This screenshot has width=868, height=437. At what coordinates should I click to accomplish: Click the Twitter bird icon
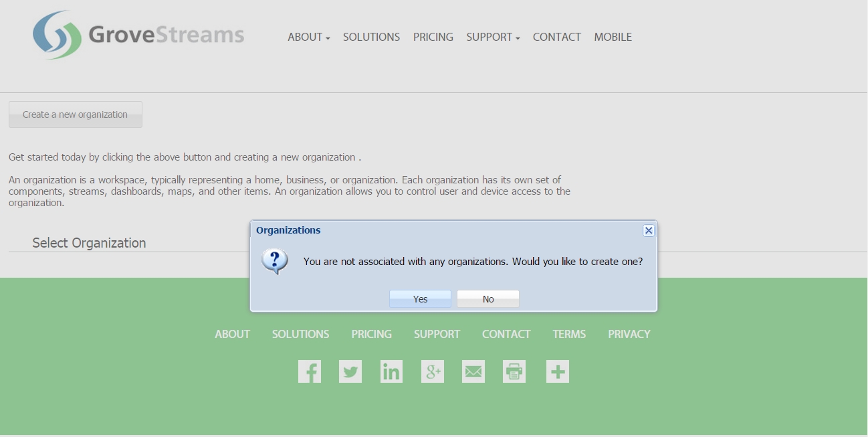tap(350, 371)
